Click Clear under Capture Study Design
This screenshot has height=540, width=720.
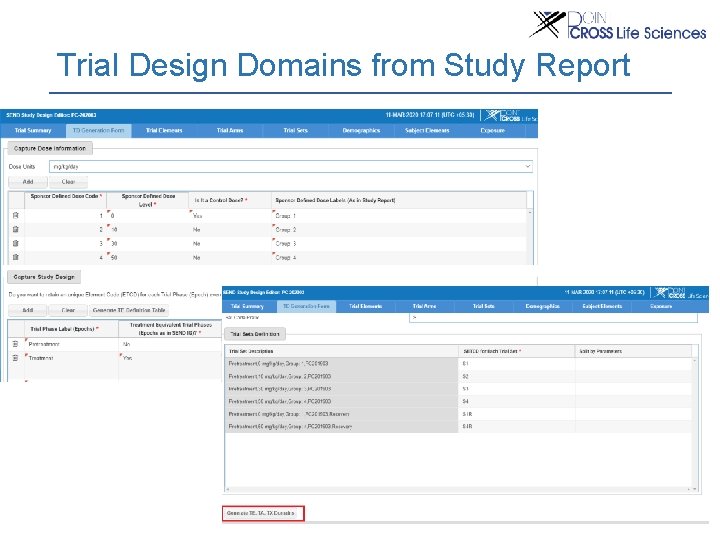click(x=68, y=310)
